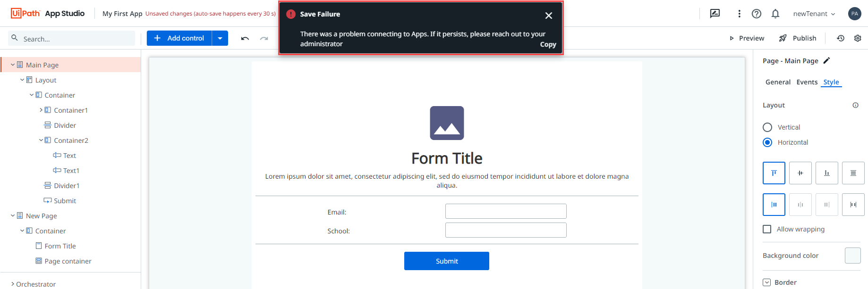Copy the Save Failure error message
Image resolution: width=868 pixels, height=289 pixels.
[x=548, y=44]
